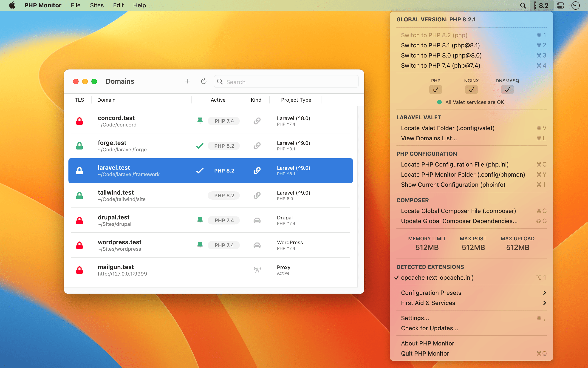Choose Quit PHP Monitor
The image size is (588, 368).
(471, 354)
